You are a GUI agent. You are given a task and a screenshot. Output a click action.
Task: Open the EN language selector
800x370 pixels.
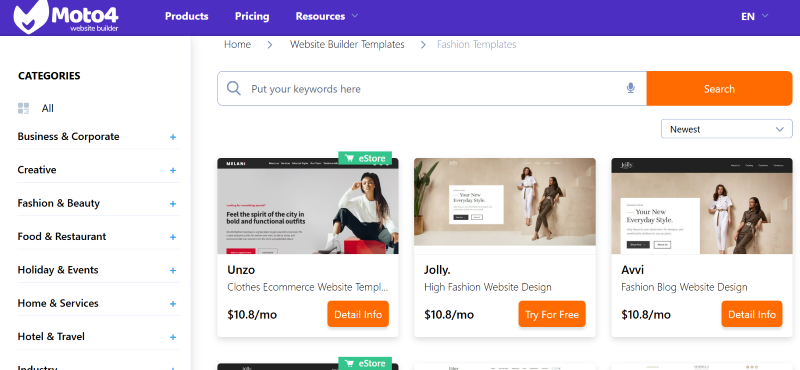tap(755, 16)
